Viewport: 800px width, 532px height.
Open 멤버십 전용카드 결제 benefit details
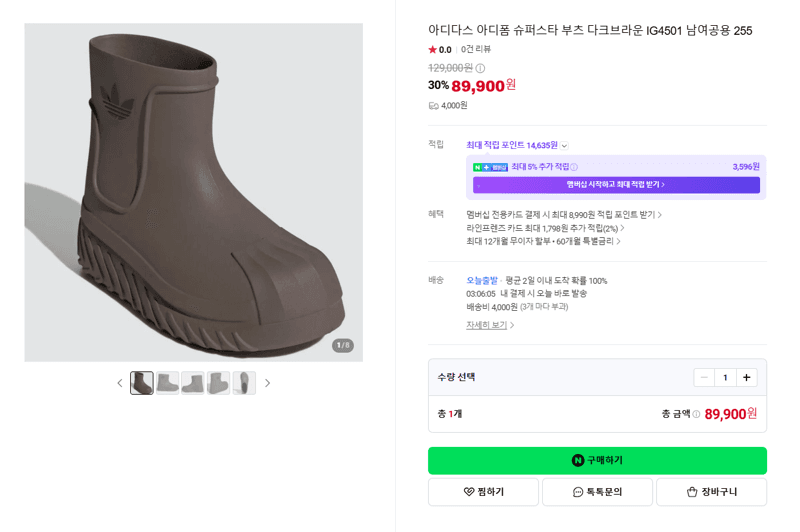click(564, 215)
